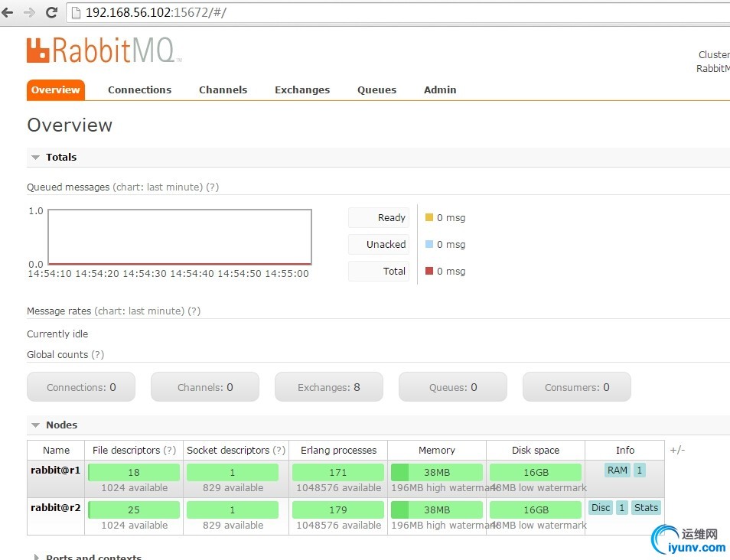Viewport: 730px width, 560px height.
Task: Click the Memory column header
Action: click(x=437, y=450)
